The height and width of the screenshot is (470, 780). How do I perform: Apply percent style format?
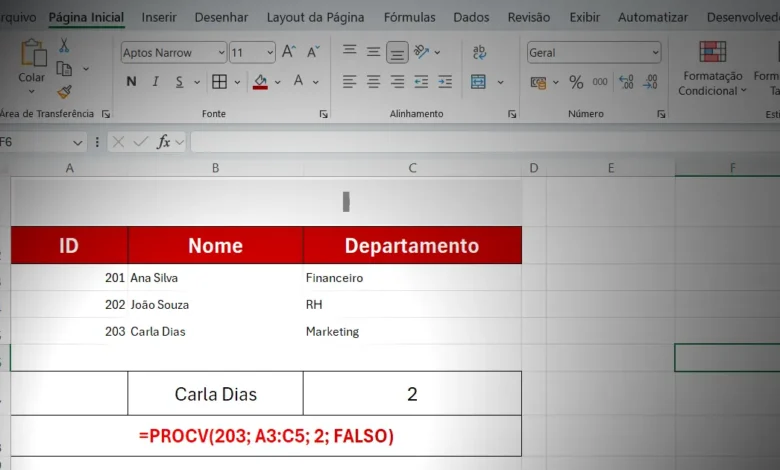tap(576, 82)
